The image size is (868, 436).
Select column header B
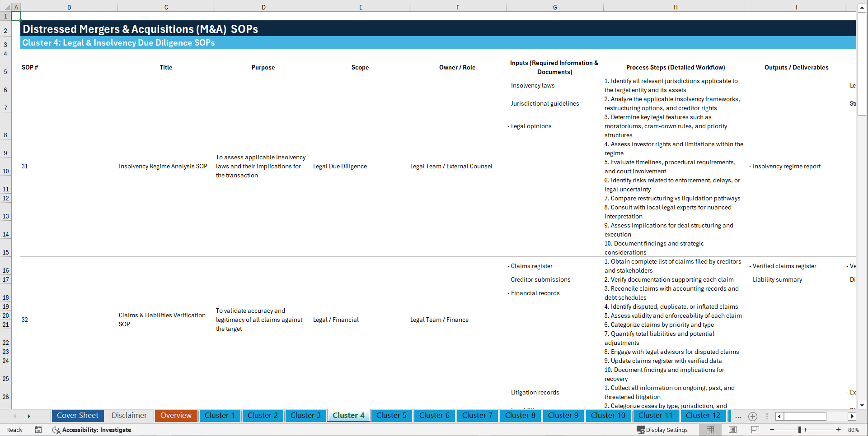pos(69,7)
